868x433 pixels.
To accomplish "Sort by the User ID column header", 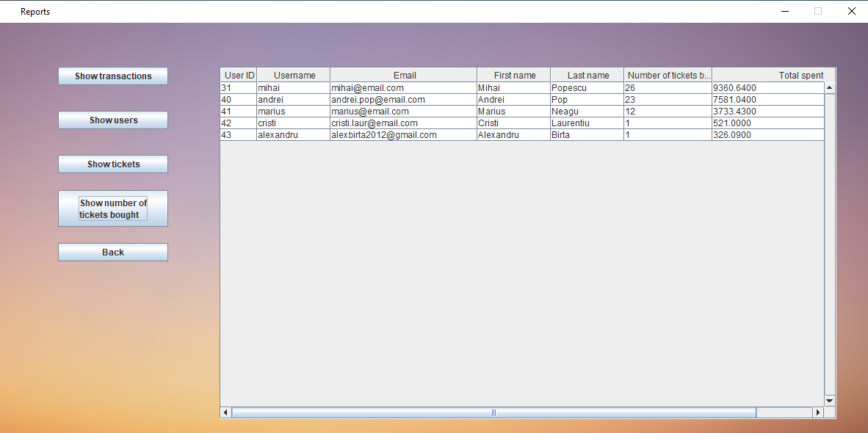I will (239, 75).
